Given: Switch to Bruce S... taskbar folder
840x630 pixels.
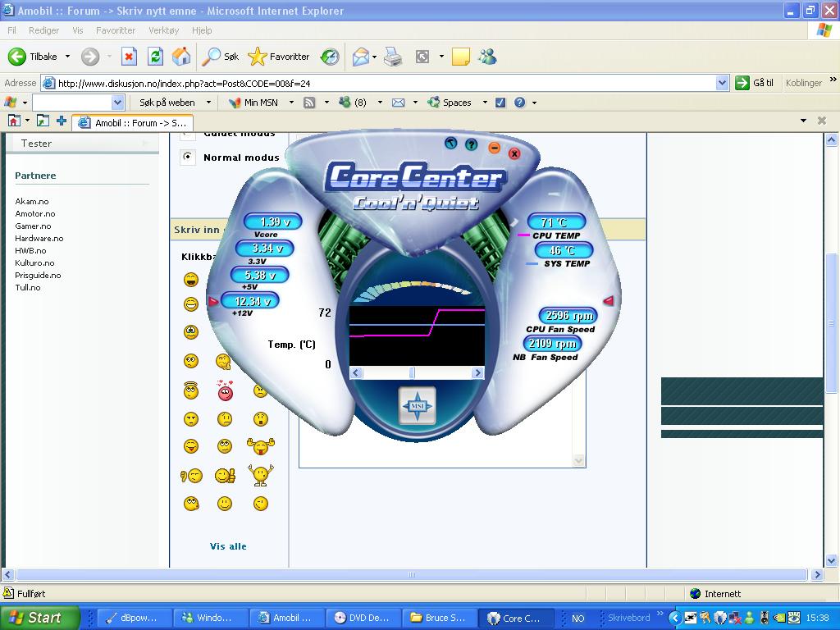Looking at the screenshot, I should coord(440,618).
